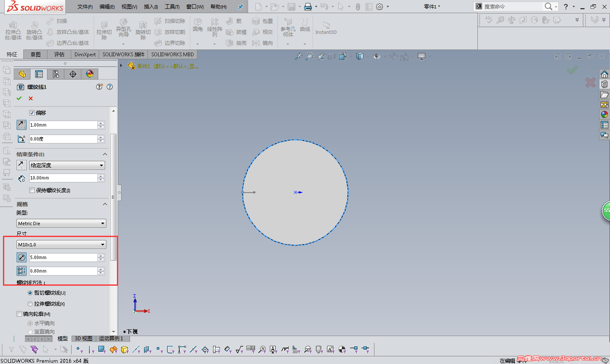
Task: Open help for the 螺纹线1 property panel
Action: 110,87
